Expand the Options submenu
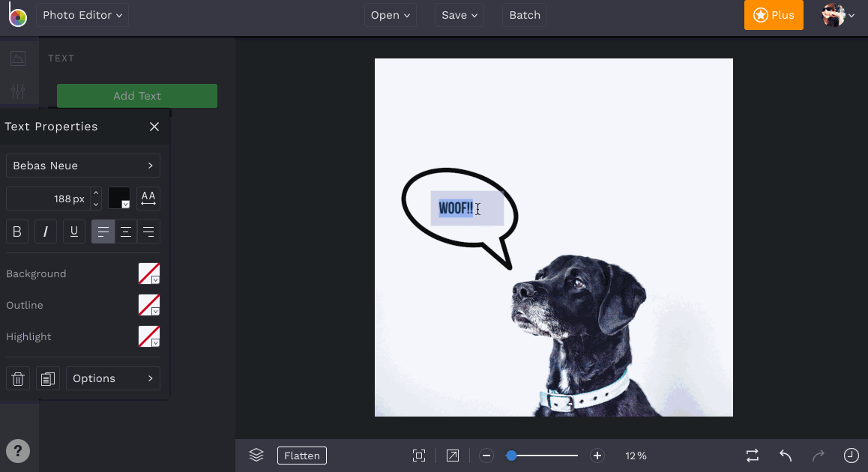 click(113, 378)
